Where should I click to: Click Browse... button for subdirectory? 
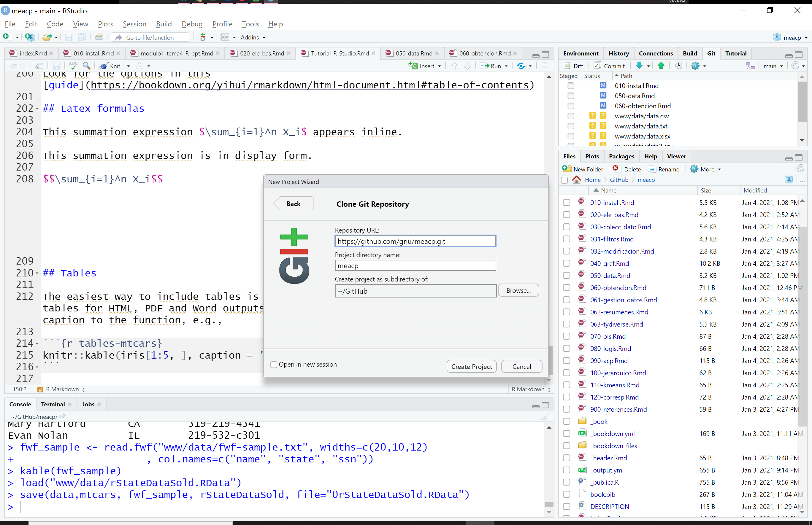click(x=518, y=290)
